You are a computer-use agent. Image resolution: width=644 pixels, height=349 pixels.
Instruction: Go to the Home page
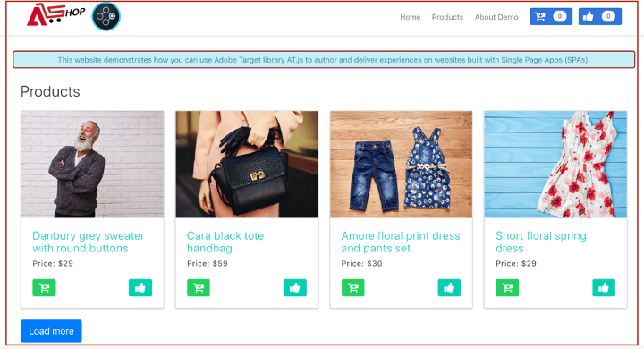point(411,17)
